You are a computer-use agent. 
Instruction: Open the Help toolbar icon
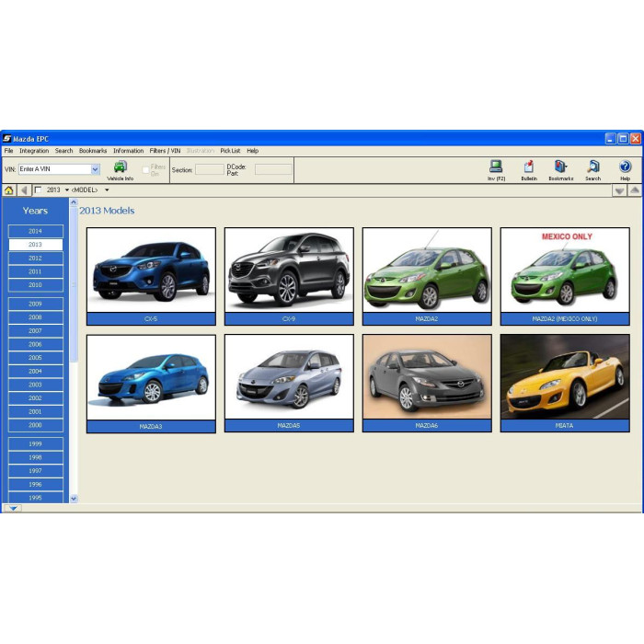(x=625, y=170)
